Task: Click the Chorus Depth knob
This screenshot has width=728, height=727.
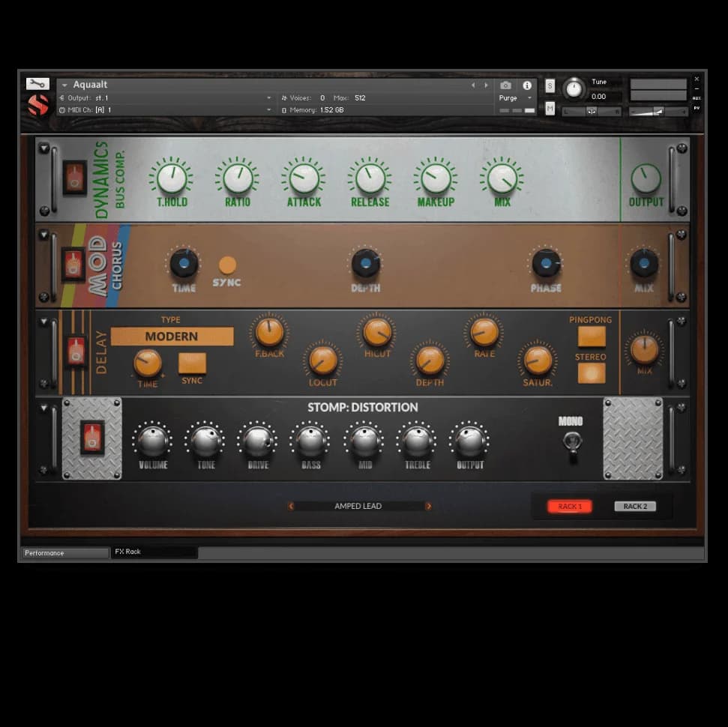Action: tap(365, 264)
